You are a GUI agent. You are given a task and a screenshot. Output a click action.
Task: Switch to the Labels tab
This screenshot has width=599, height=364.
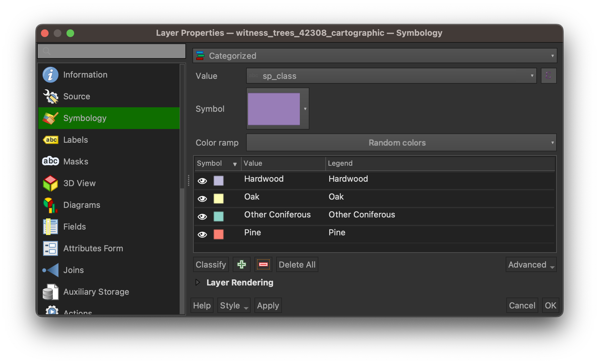point(109,140)
